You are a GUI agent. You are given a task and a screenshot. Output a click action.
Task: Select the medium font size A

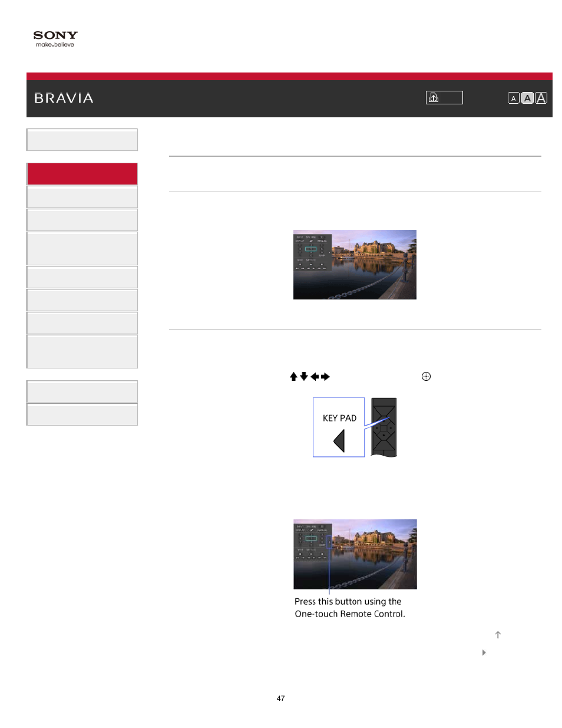(x=527, y=98)
